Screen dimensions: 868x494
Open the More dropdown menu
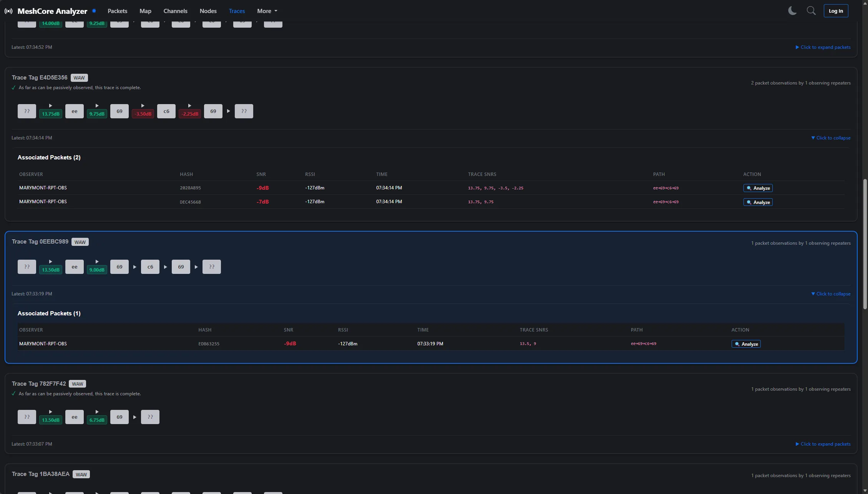267,11
